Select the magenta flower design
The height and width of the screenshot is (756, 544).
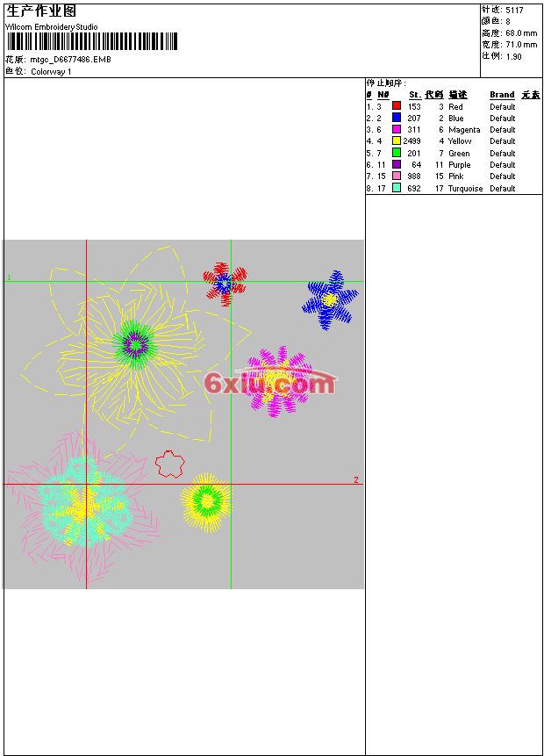coord(277,381)
